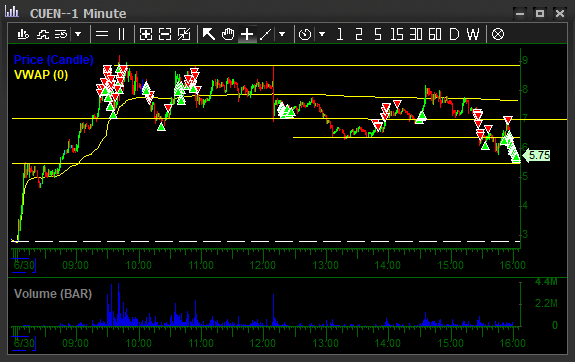Click the study settings list icon
The height and width of the screenshot is (362, 575).
[61, 34]
